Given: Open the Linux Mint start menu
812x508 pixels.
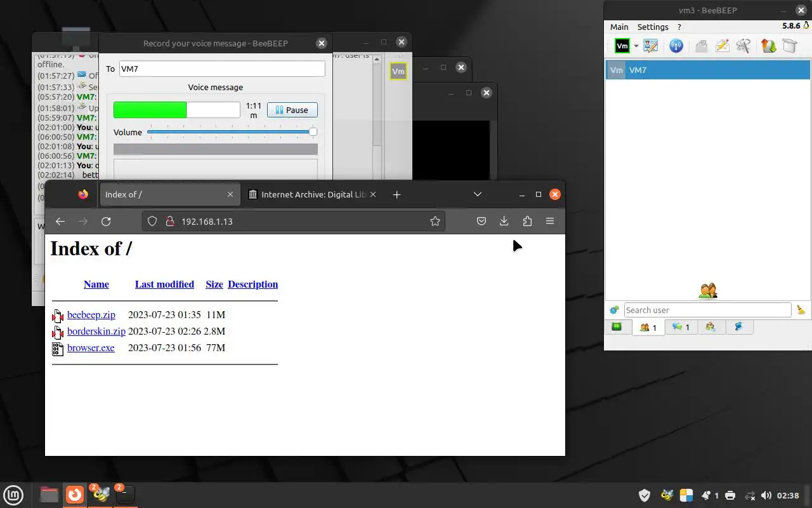Looking at the screenshot, I should [x=13, y=495].
